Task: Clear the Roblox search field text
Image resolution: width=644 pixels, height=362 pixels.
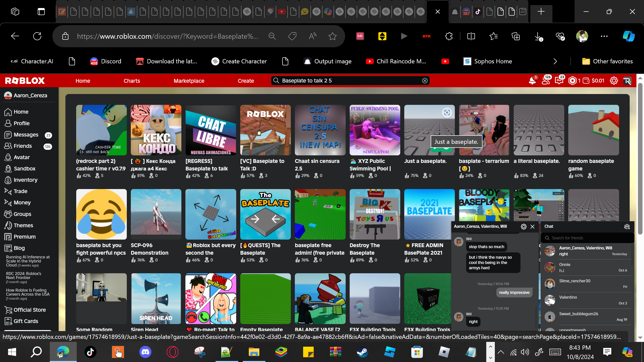Action: tap(425, 81)
